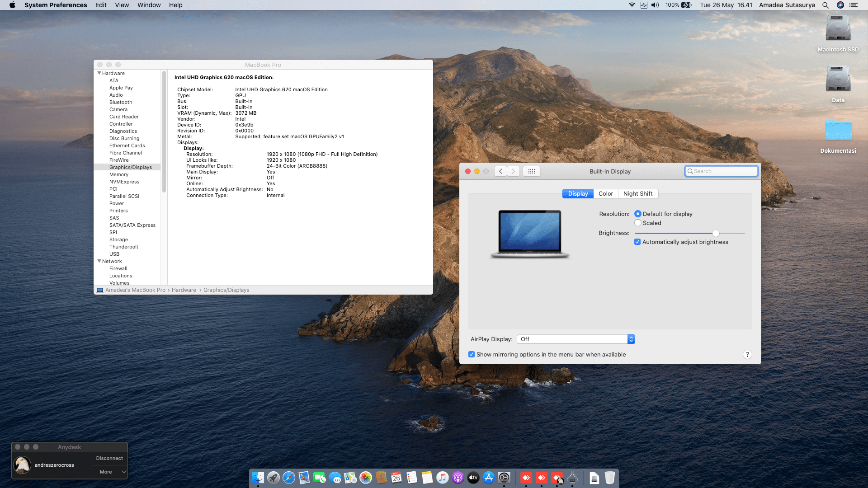Open Safari from the dock
868x488 pixels.
click(x=289, y=478)
